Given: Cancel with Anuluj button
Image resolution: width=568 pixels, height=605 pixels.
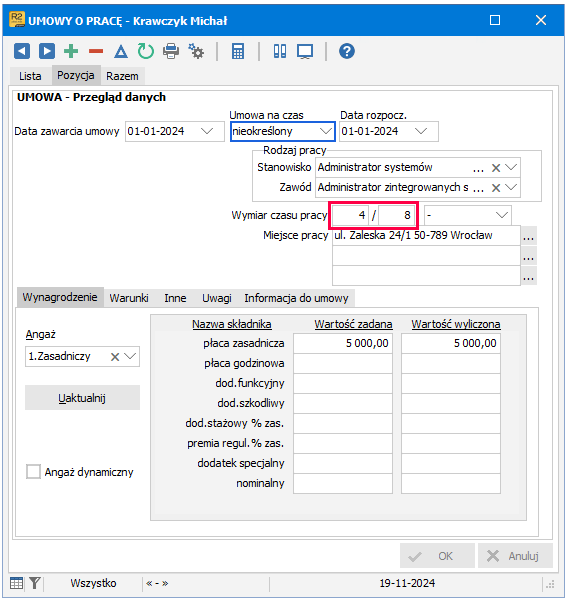Looking at the screenshot, I should point(515,556).
